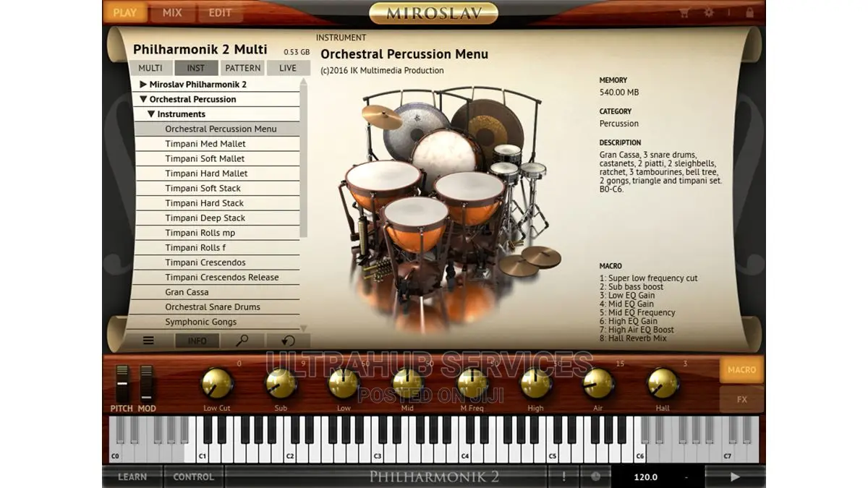
Task: Select Timpani Rolls f
Action: coord(217,247)
